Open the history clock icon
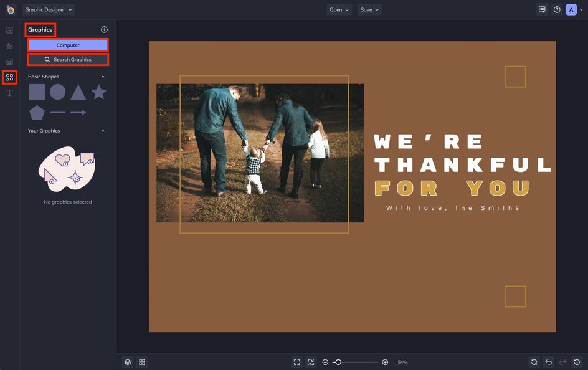 pyautogui.click(x=577, y=362)
